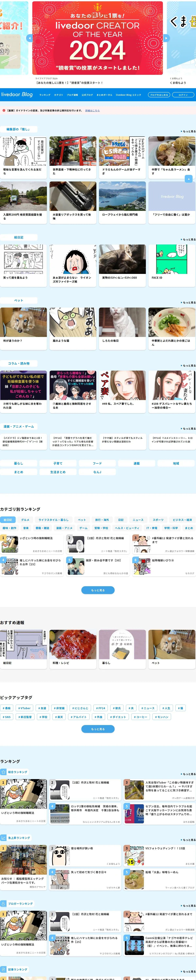Open the 世界遺産・下鴨神社 article thumbnail
The height and width of the screenshot is (980, 196).
click(x=73, y=151)
